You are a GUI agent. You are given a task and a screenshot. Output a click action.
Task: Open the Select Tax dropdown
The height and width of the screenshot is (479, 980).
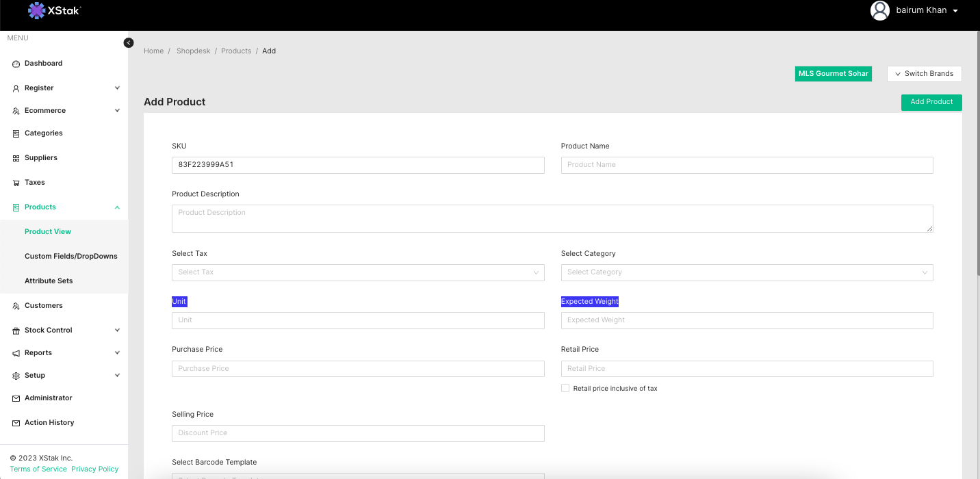point(358,272)
